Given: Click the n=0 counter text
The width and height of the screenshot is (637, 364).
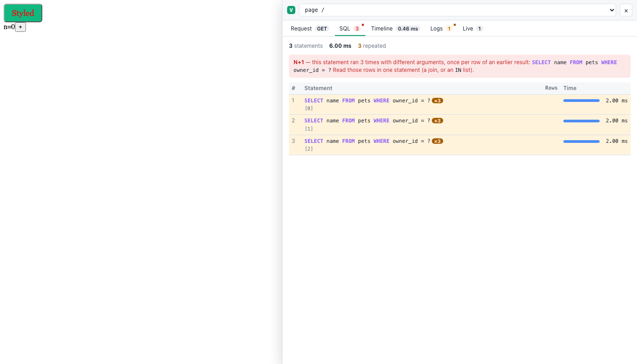Looking at the screenshot, I should 9,27.
